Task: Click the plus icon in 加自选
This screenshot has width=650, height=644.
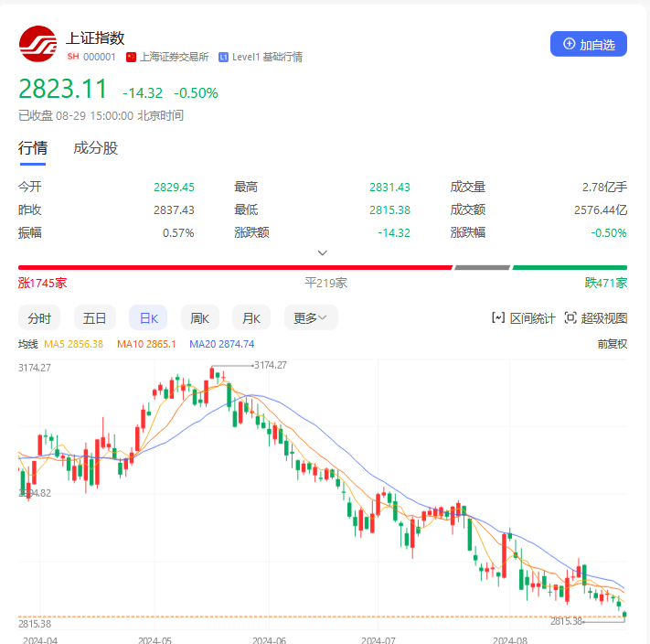Action: (x=569, y=44)
